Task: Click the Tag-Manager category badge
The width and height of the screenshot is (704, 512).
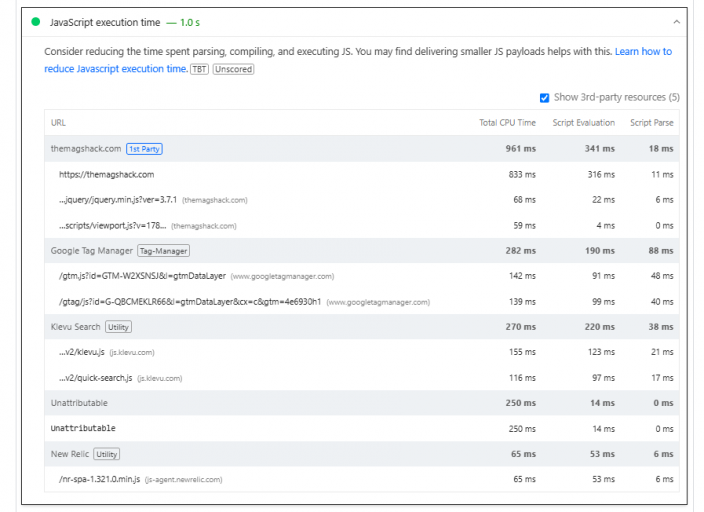Action: click(163, 251)
